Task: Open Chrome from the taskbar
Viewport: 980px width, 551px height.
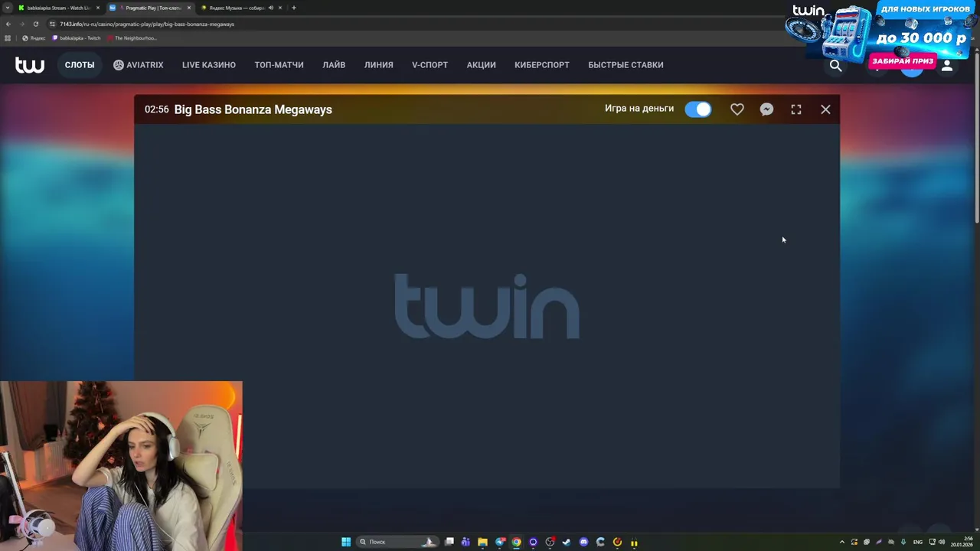Action: 517,542
